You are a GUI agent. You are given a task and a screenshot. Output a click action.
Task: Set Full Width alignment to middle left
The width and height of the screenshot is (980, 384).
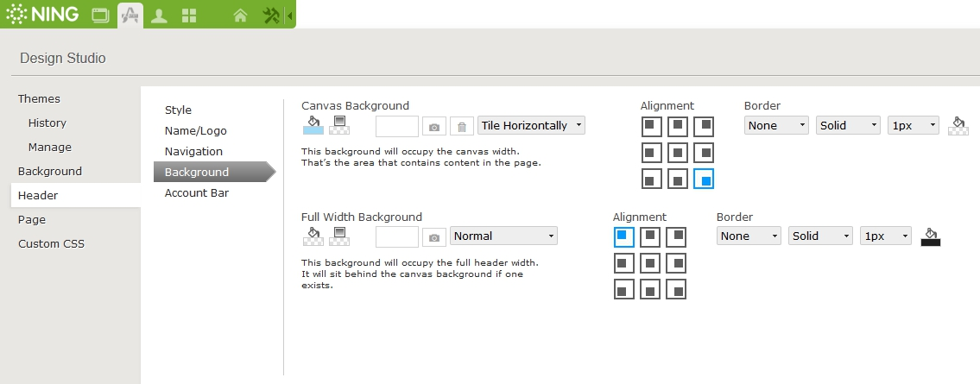pyautogui.click(x=623, y=263)
